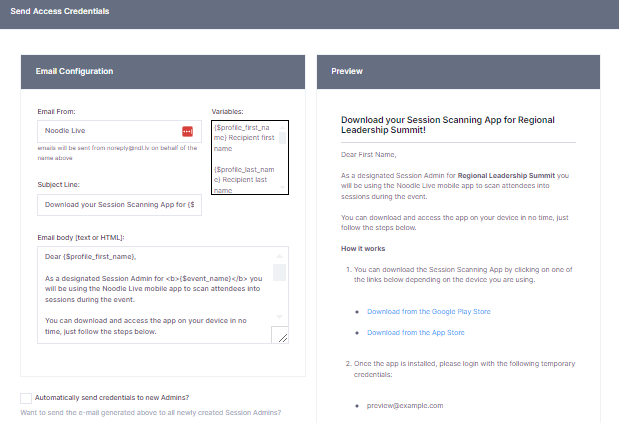This screenshot has width=619, height=423.
Task: Click the Email Configuration panel header
Action: (163, 72)
